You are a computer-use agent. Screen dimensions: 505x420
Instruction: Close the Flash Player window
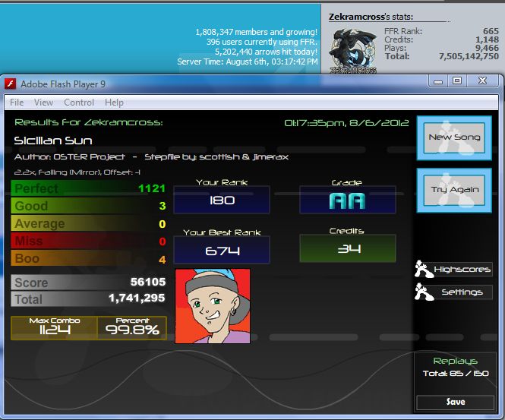pos(482,81)
